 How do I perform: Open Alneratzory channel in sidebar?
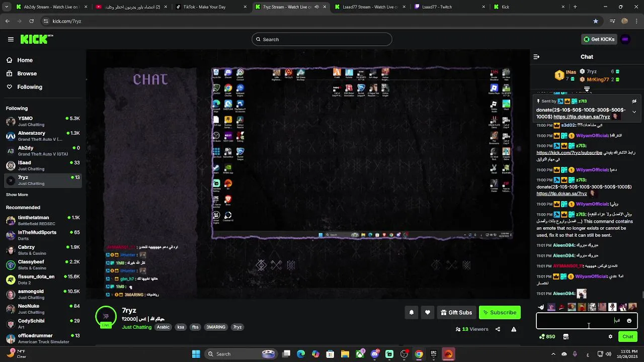(43, 136)
